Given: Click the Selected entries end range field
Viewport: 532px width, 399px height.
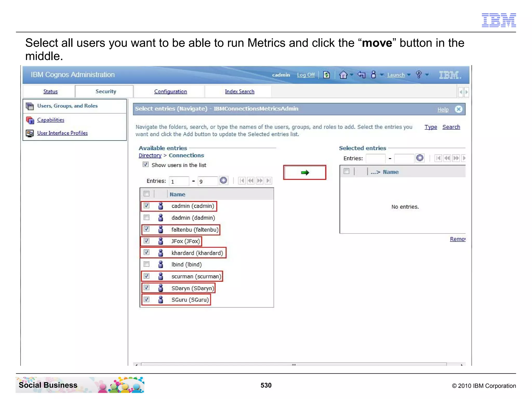Looking at the screenshot, I should point(404,158).
